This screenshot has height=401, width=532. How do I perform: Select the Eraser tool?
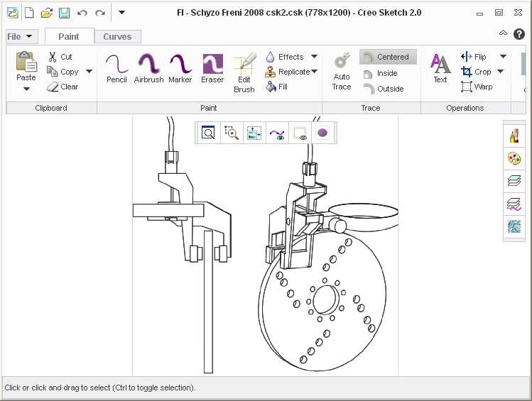[212, 68]
